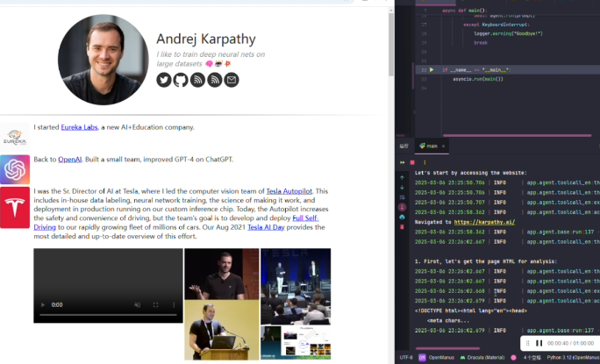The height and width of the screenshot is (364, 600).
Task: Open the https://karpathy.ai/ link in console
Action: click(484, 222)
